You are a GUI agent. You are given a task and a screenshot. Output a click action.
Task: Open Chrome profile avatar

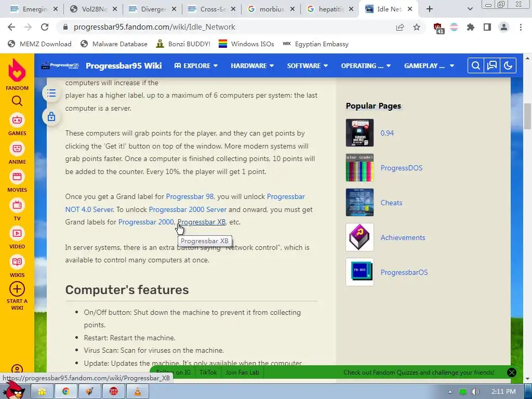click(504, 27)
